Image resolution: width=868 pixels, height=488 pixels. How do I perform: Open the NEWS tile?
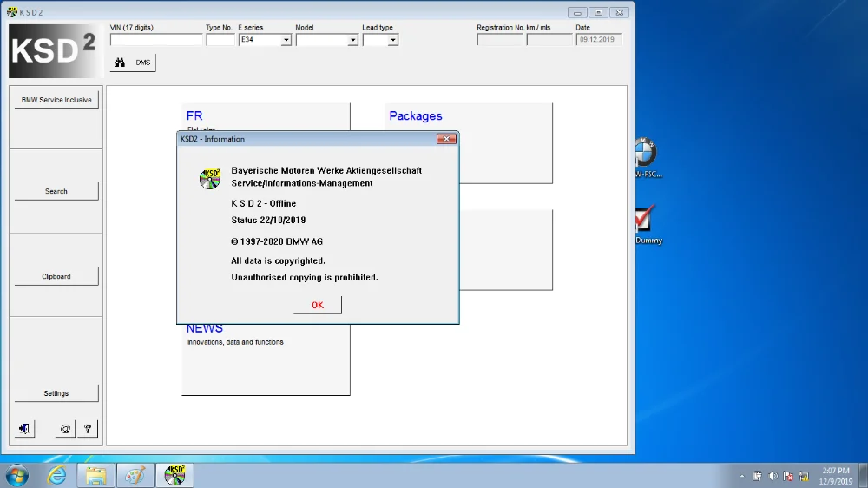[266, 359]
